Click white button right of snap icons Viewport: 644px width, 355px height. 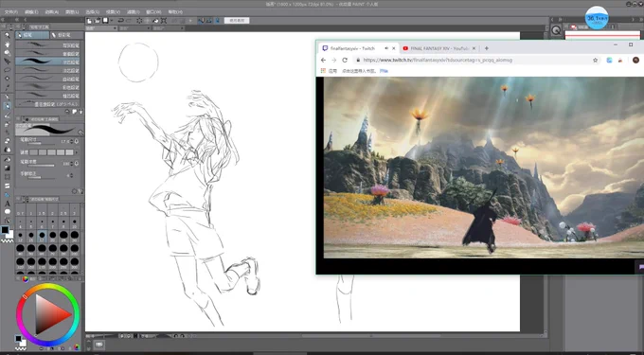tap(237, 21)
